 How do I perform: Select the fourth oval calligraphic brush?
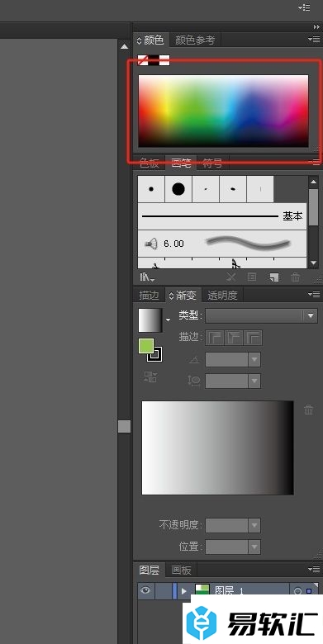[233, 189]
